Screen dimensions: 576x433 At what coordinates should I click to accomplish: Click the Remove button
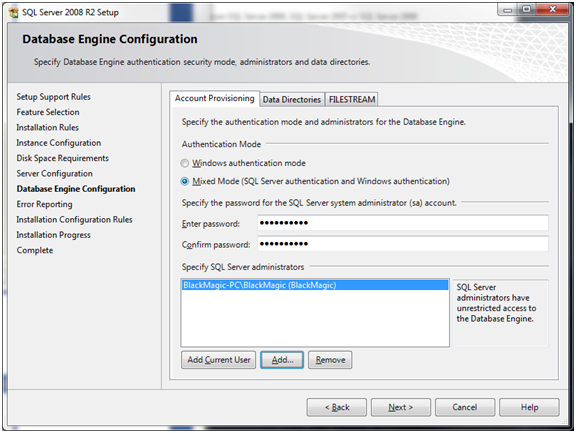(x=330, y=360)
